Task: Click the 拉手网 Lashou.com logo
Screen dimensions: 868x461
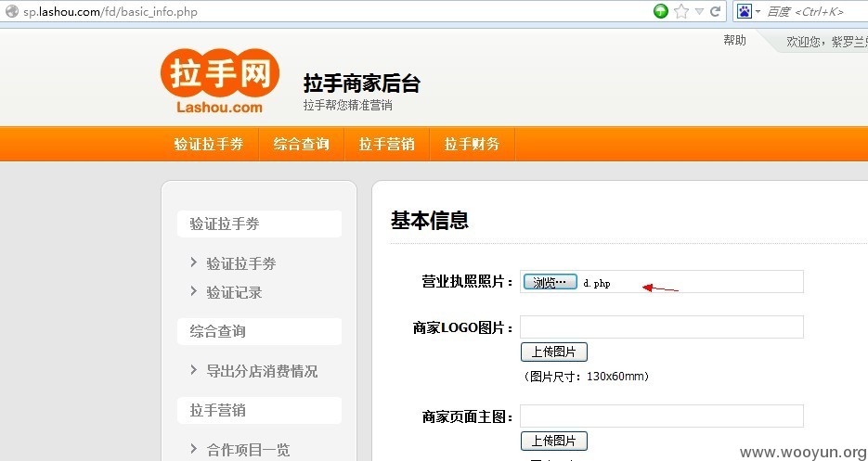Action: tap(220, 82)
